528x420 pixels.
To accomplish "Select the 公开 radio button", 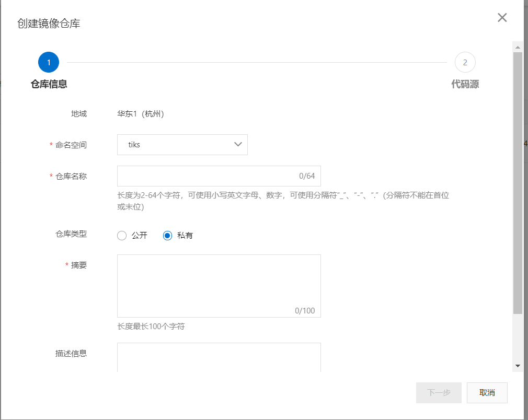I will 122,236.
